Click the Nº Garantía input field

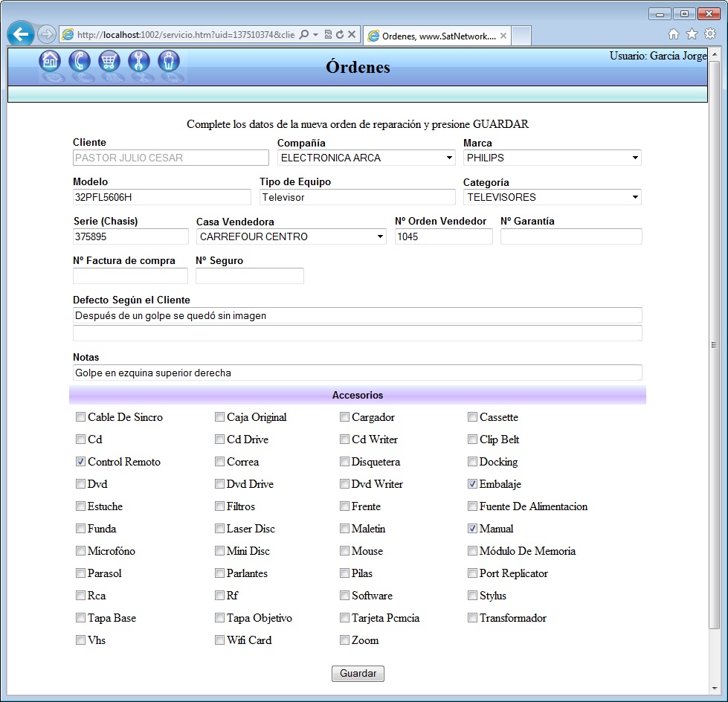pyautogui.click(x=570, y=236)
